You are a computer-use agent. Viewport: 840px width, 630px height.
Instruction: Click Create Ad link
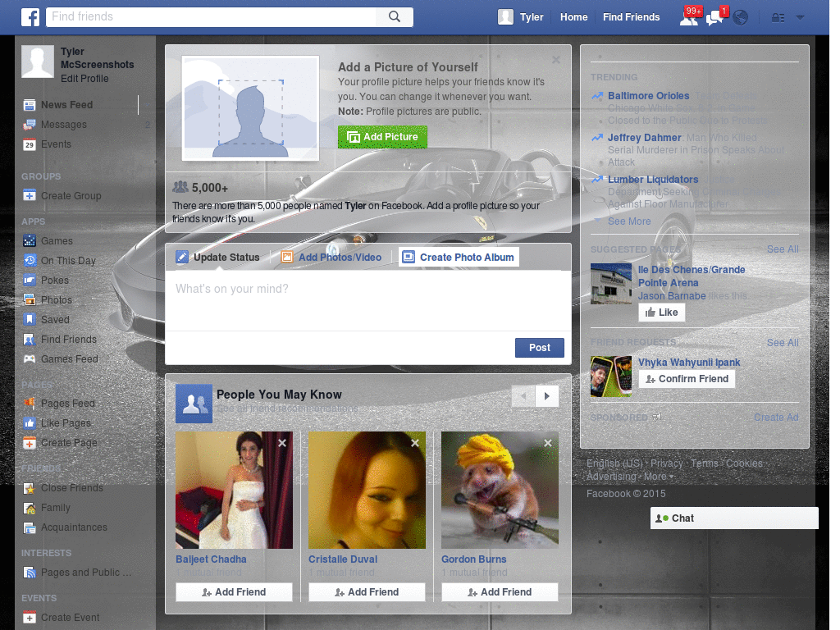[x=776, y=418]
